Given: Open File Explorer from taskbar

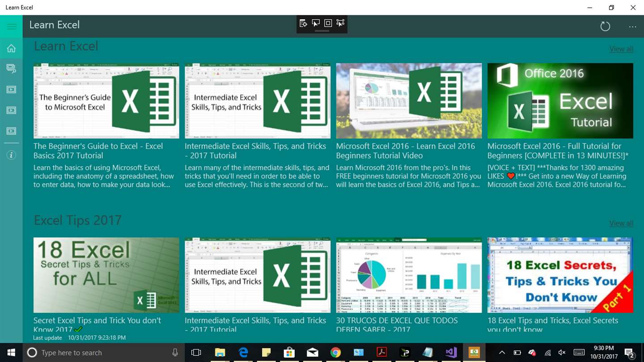Looking at the screenshot, I should pos(220,353).
